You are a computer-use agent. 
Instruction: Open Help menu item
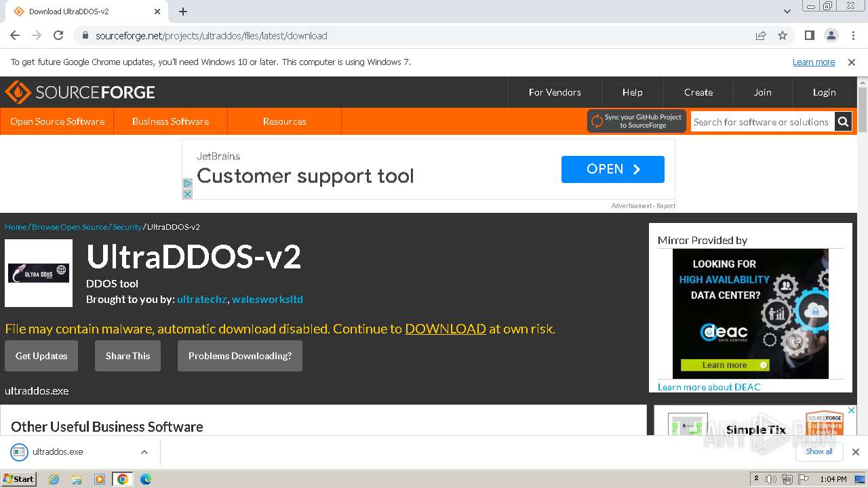point(632,92)
